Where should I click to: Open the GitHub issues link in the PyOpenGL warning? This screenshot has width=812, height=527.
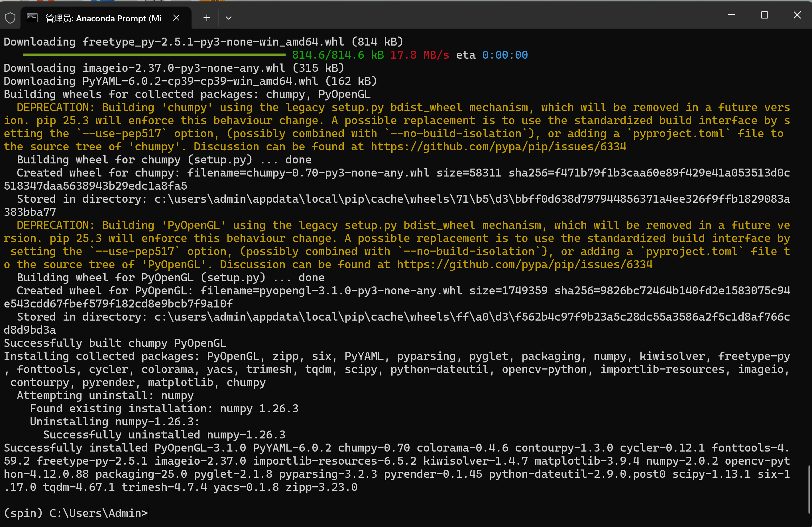tap(524, 264)
